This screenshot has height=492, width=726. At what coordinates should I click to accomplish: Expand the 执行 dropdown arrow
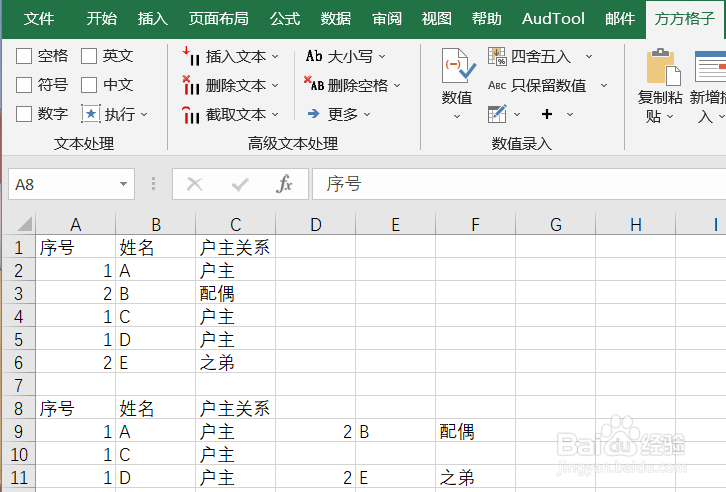click(144, 114)
